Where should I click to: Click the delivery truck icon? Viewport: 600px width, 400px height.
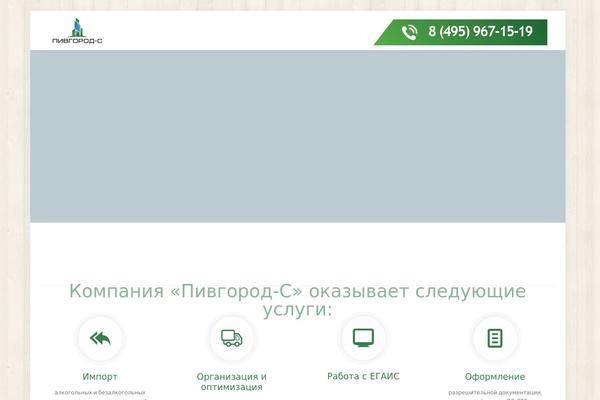(x=232, y=338)
